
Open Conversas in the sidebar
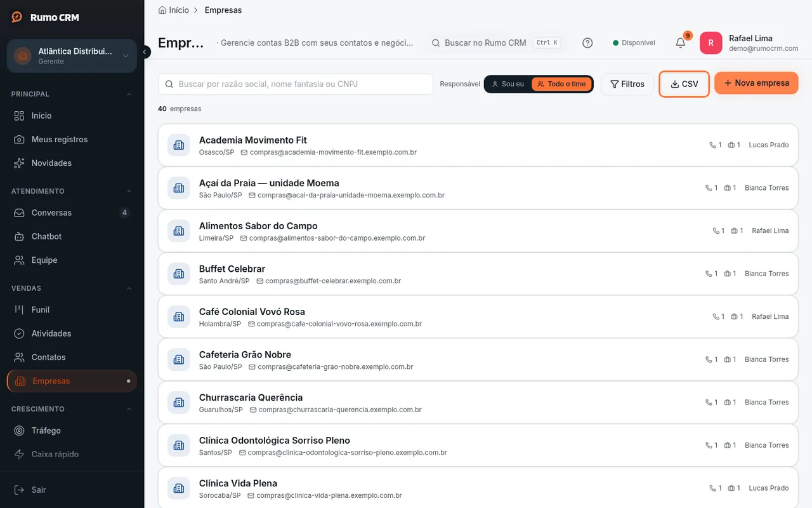pos(72,213)
